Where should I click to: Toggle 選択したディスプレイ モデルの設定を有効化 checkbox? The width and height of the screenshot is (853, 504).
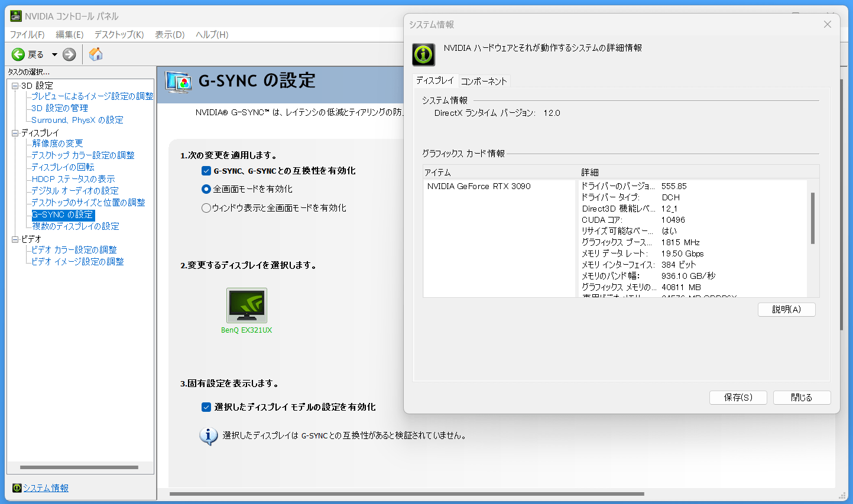point(206,407)
